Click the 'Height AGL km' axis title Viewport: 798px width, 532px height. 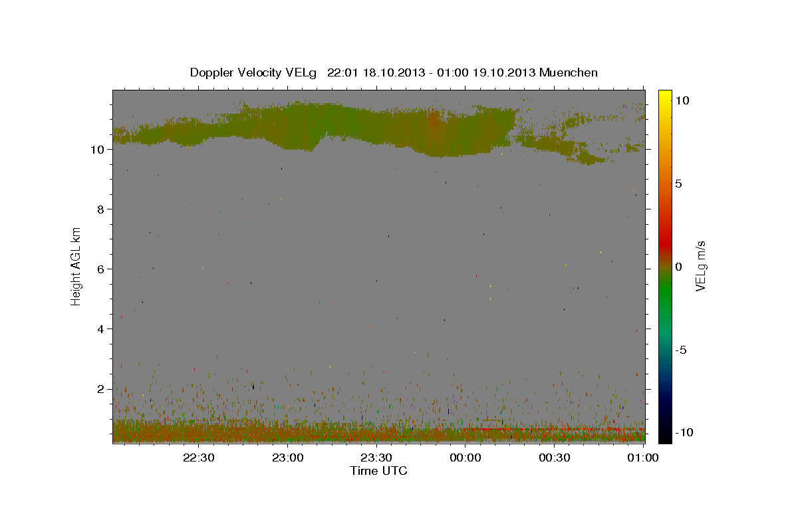[76, 266]
